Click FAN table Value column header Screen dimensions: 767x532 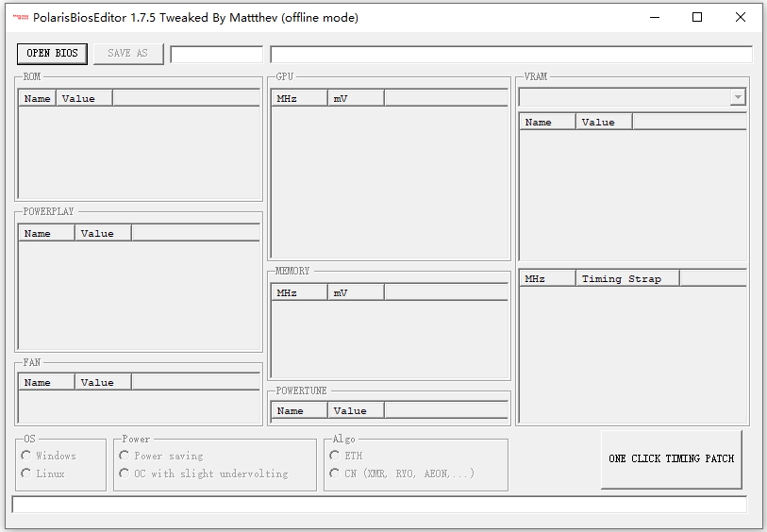pos(103,382)
